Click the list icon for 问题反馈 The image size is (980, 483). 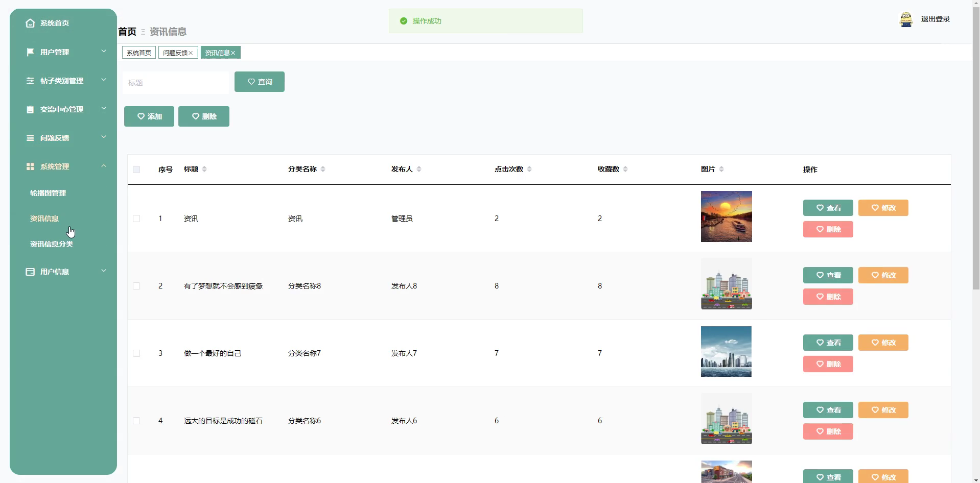click(x=30, y=138)
